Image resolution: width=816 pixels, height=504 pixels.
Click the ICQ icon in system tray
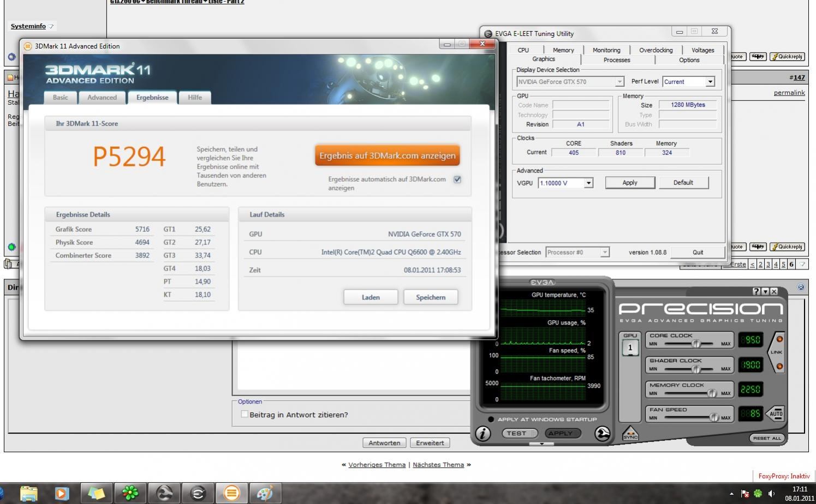[758, 493]
